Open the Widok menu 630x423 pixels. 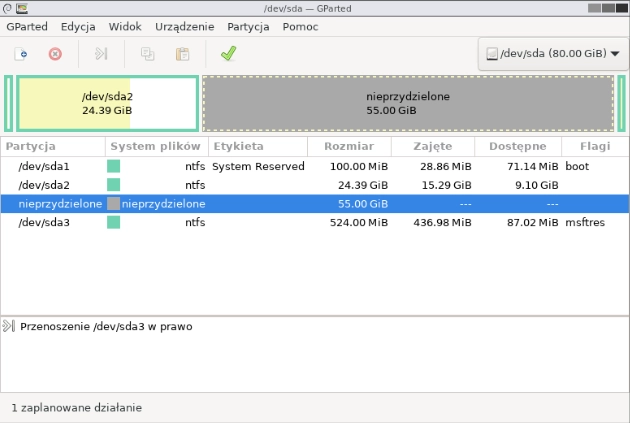point(125,27)
